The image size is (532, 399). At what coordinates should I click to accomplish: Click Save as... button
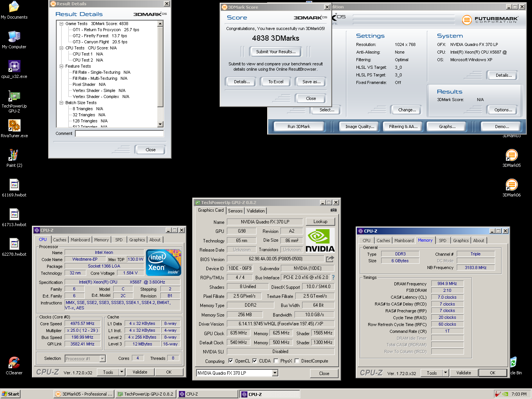(311, 82)
